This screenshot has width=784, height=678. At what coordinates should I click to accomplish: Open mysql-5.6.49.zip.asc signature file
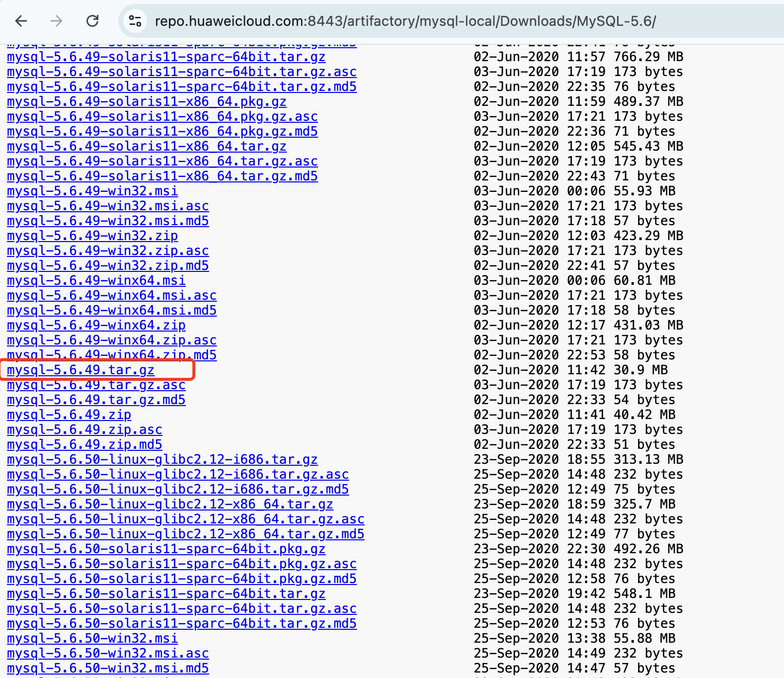84,429
